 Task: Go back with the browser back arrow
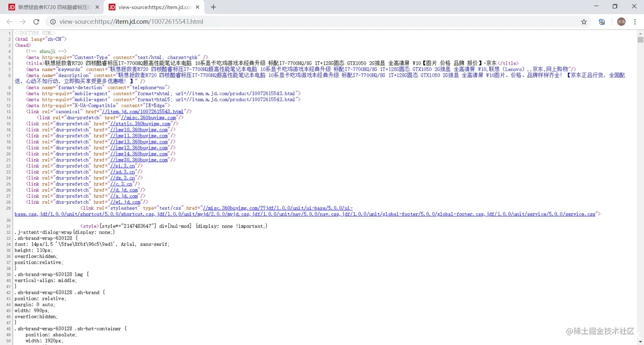pyautogui.click(x=9, y=22)
